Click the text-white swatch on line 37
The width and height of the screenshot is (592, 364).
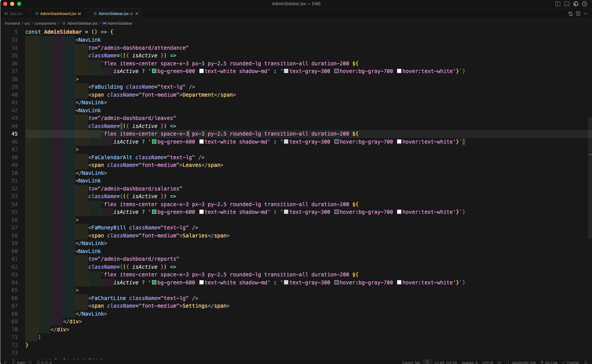[x=202, y=71]
